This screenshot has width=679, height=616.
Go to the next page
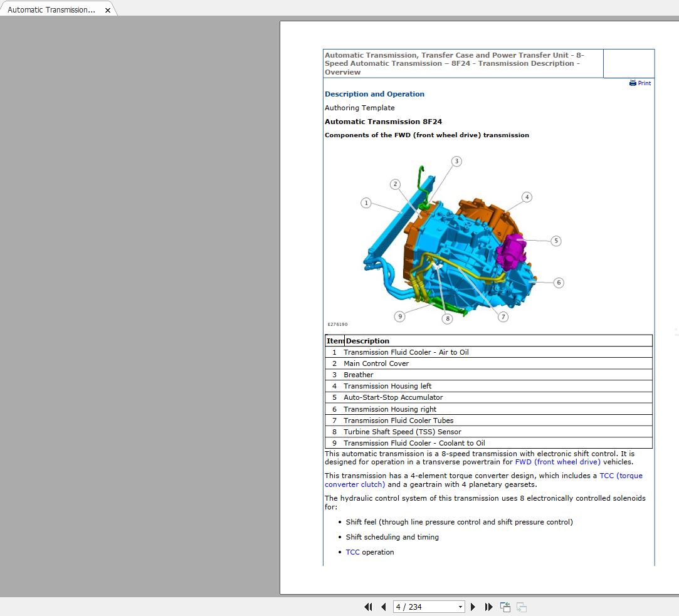pyautogui.click(x=473, y=607)
